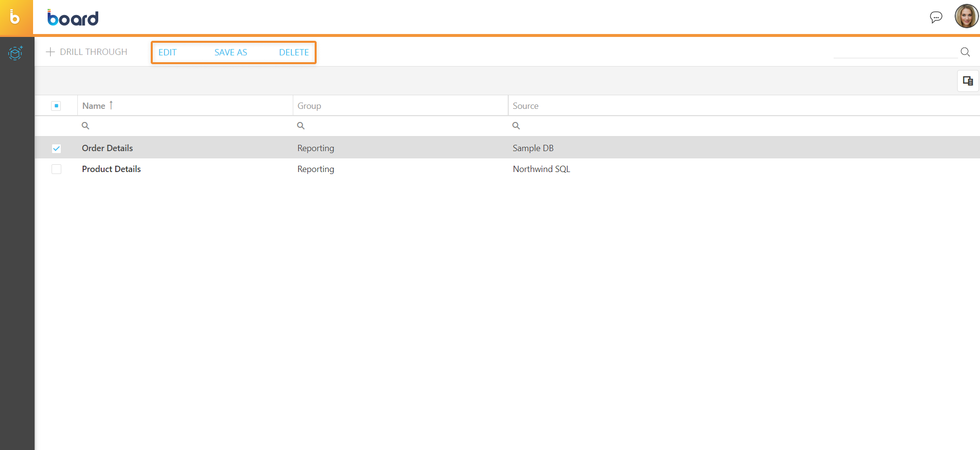Click the orange Board 'b' home icon
The image size is (980, 450).
(16, 17)
